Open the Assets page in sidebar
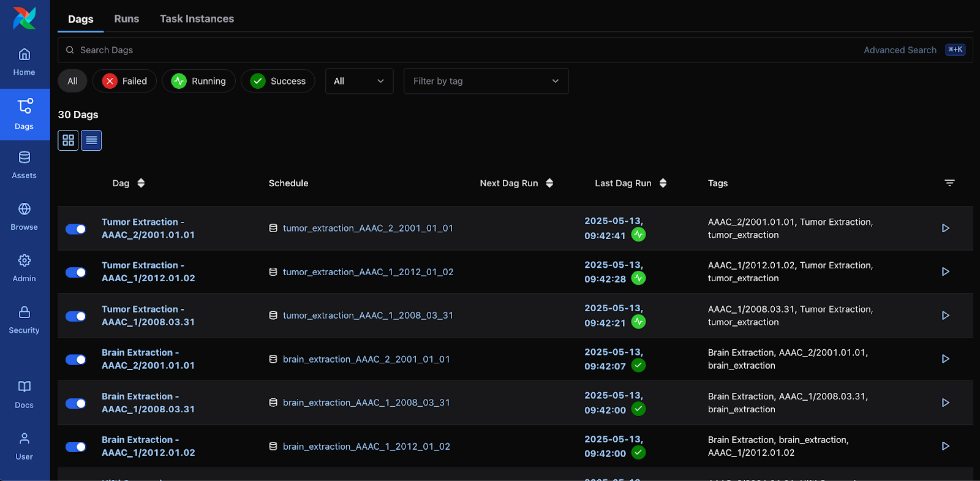980x481 pixels. [x=24, y=165]
